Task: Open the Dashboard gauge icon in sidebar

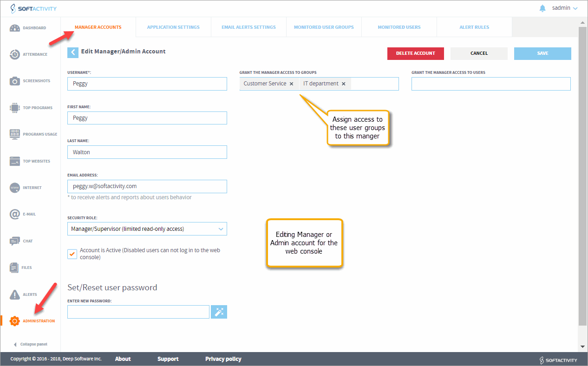Action: click(x=15, y=28)
